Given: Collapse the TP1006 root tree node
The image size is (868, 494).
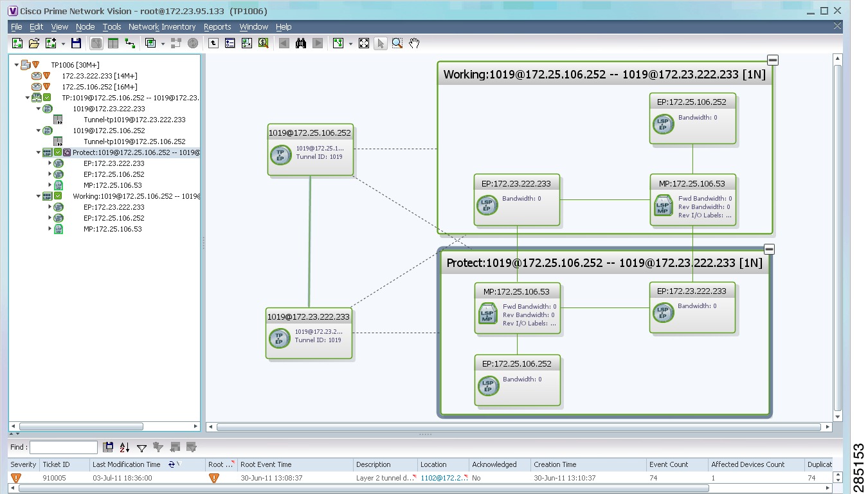Looking at the screenshot, I should pos(17,65).
